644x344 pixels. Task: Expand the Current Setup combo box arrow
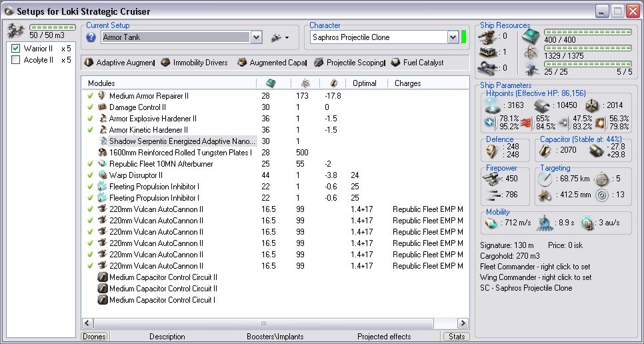tap(256, 37)
